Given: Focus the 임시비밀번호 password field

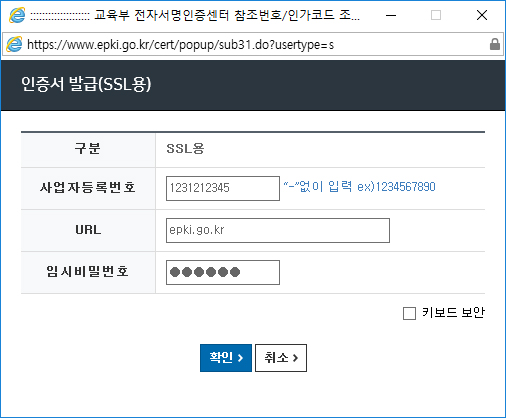Looking at the screenshot, I should 223,272.
